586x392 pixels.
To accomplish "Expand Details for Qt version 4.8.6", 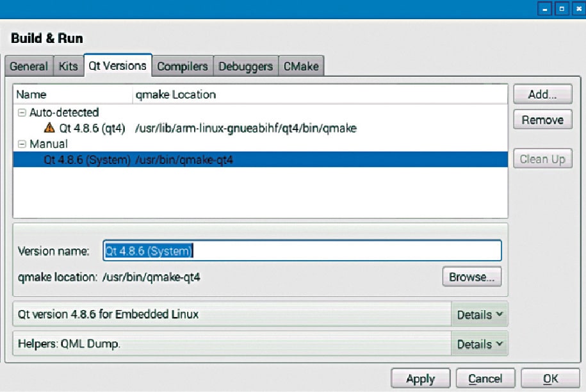I will (479, 314).
